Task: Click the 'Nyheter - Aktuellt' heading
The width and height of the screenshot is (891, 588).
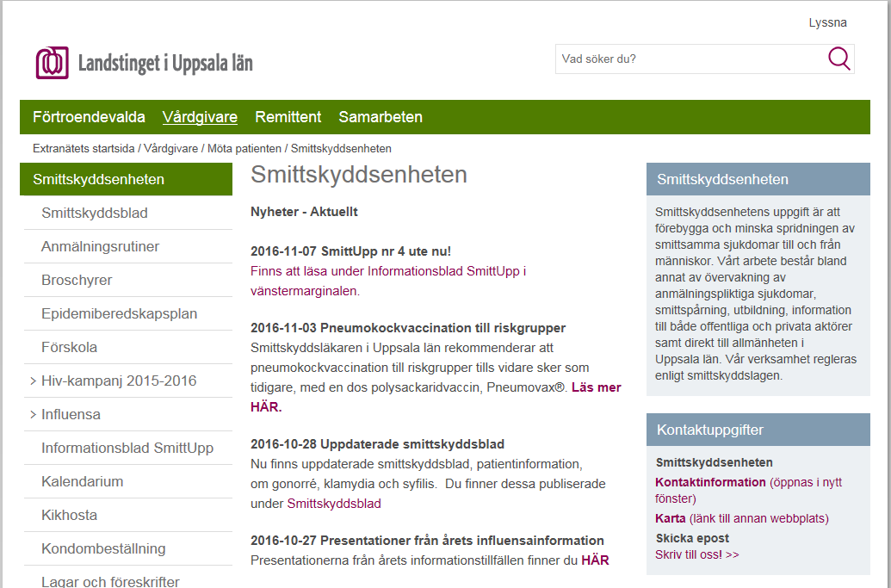Action: [x=304, y=212]
